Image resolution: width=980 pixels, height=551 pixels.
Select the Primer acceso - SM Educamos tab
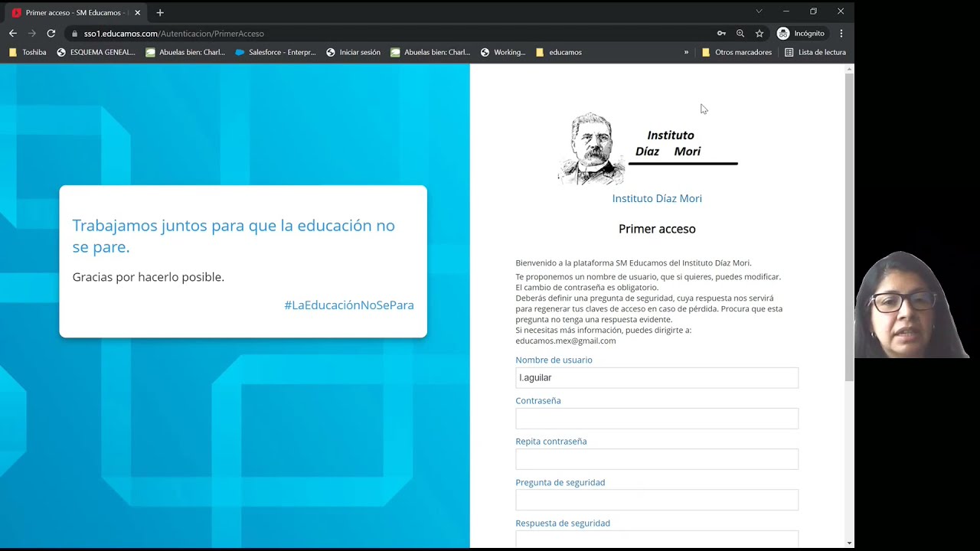point(74,12)
